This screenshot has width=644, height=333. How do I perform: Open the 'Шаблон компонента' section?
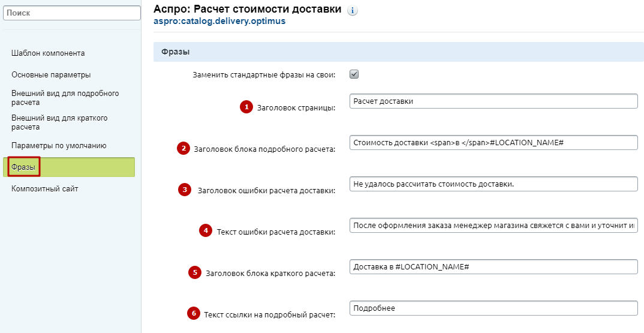pos(48,53)
